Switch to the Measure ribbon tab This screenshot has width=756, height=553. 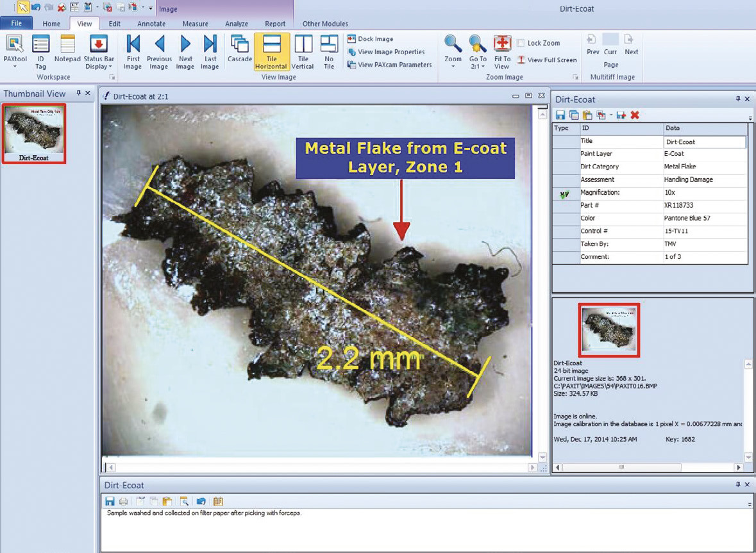(x=196, y=24)
